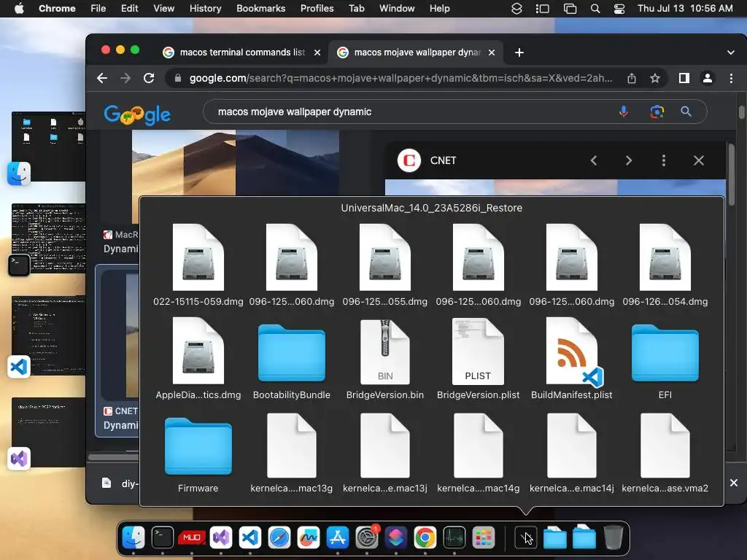Open the Trash in the Dock

click(613, 537)
